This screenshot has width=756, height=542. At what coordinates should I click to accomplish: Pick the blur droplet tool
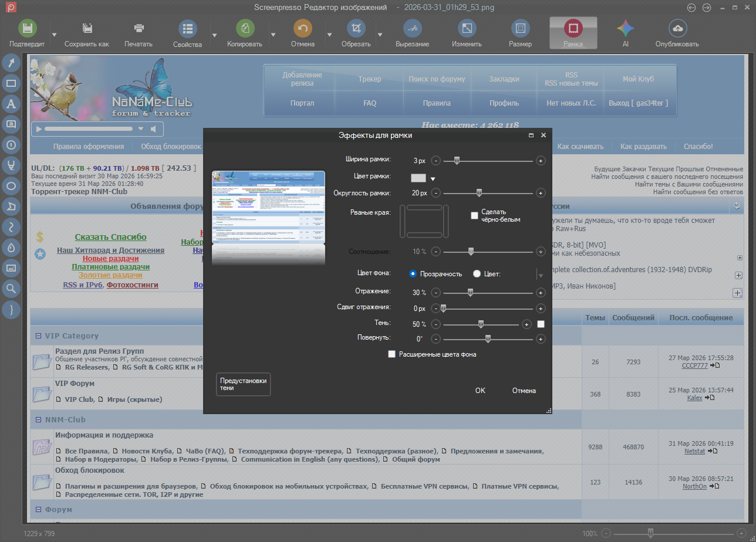click(x=11, y=248)
